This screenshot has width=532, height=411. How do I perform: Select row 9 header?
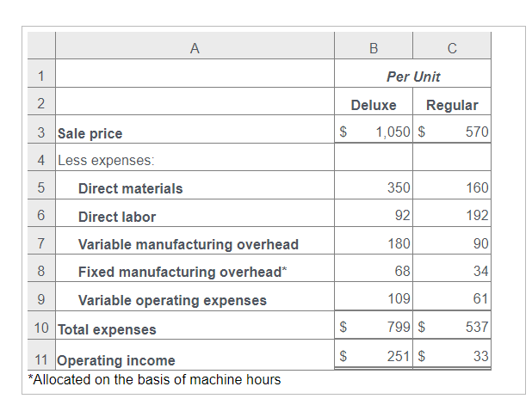(x=41, y=297)
